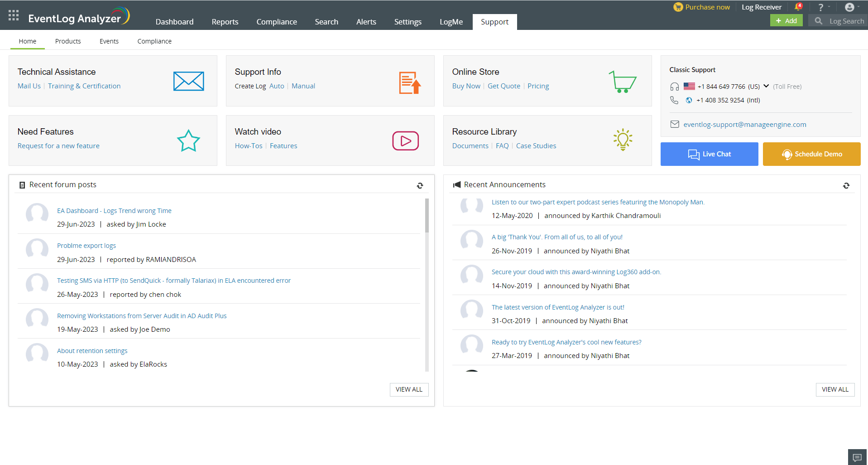Open the help question mark dropdown
Image resolution: width=868 pixels, height=465 pixels.
coord(821,7)
